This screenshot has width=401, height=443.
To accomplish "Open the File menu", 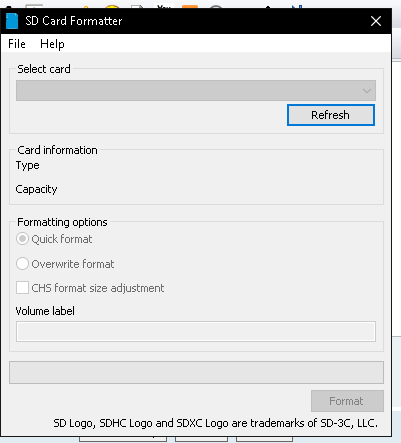I will point(17,44).
